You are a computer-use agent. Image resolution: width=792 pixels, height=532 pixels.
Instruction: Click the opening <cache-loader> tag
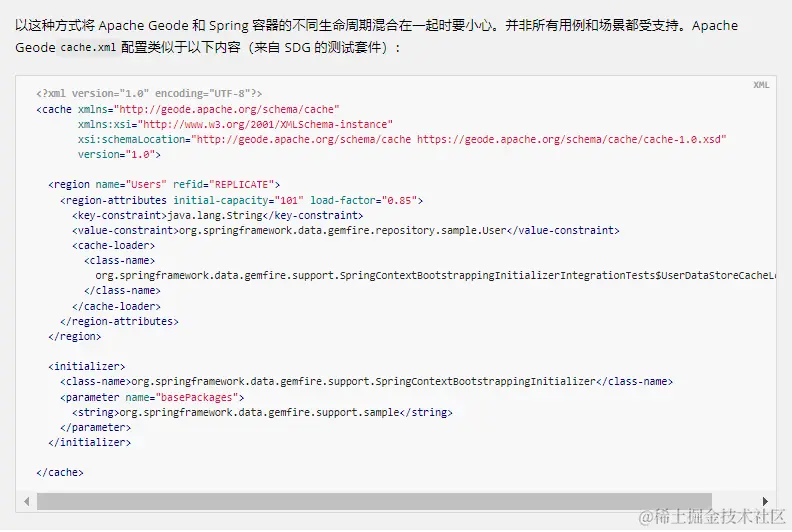pos(114,246)
